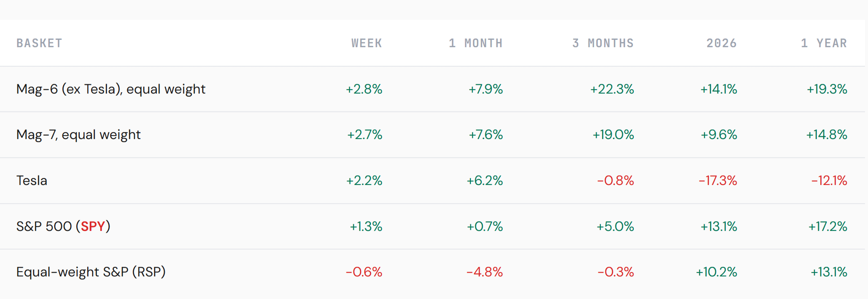Sort by the 2026 column header
This screenshot has width=868, height=299.
tap(722, 43)
